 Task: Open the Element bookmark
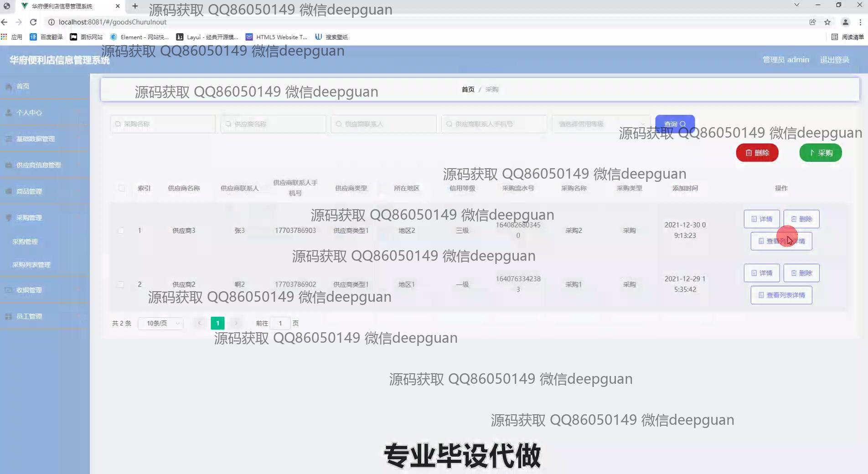(139, 37)
